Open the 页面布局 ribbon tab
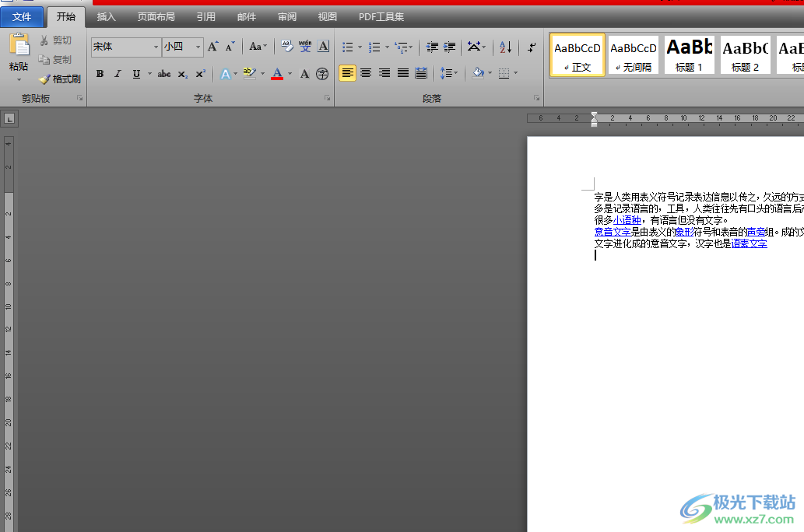804x532 pixels. coord(156,16)
